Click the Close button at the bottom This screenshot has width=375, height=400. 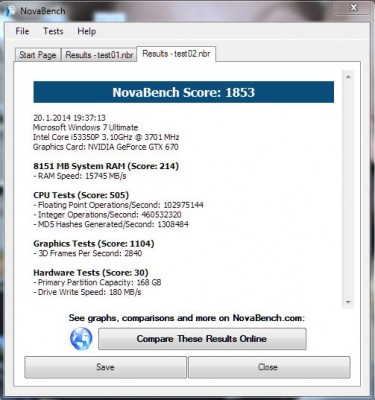[x=269, y=367]
